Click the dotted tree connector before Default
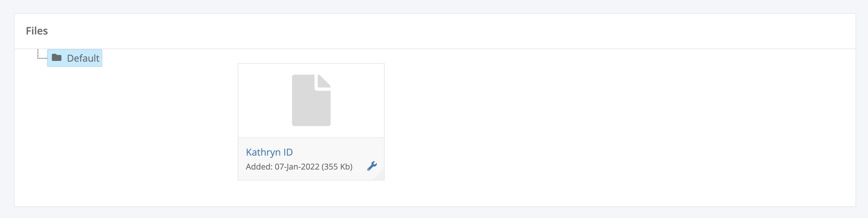 click(42, 54)
